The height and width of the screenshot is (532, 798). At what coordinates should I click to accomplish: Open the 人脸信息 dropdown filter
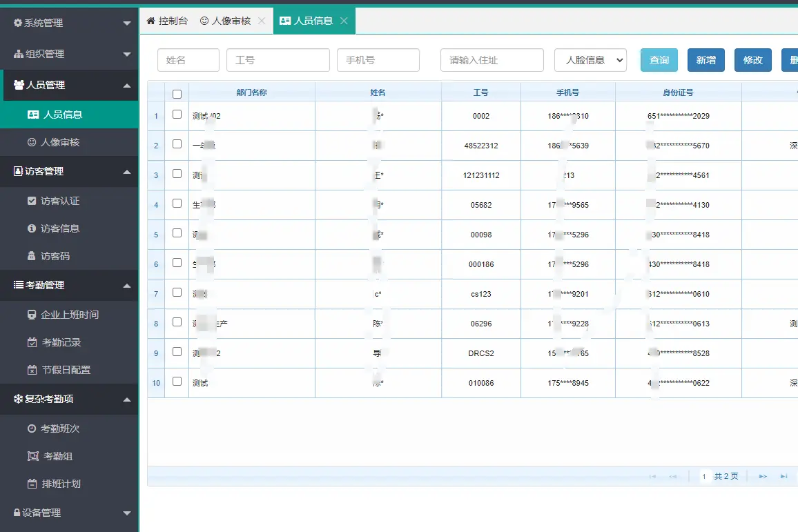pyautogui.click(x=590, y=60)
